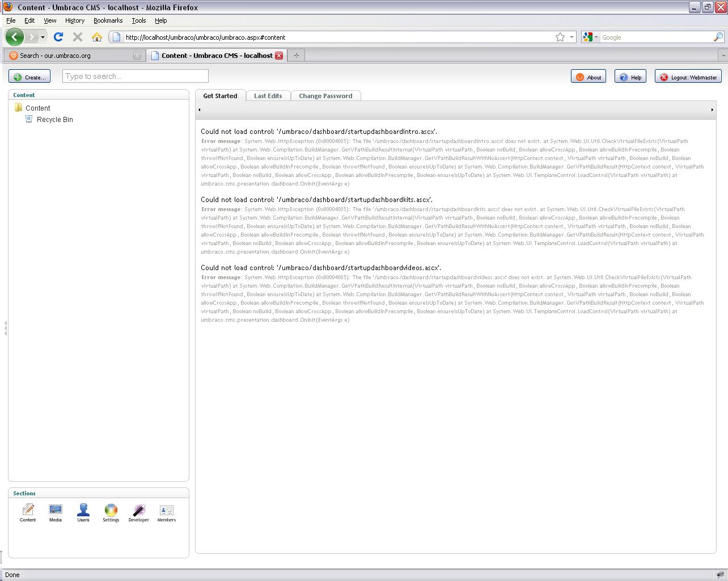Click the Stop loading icon
This screenshot has height=581, width=728.
pos(78,37)
